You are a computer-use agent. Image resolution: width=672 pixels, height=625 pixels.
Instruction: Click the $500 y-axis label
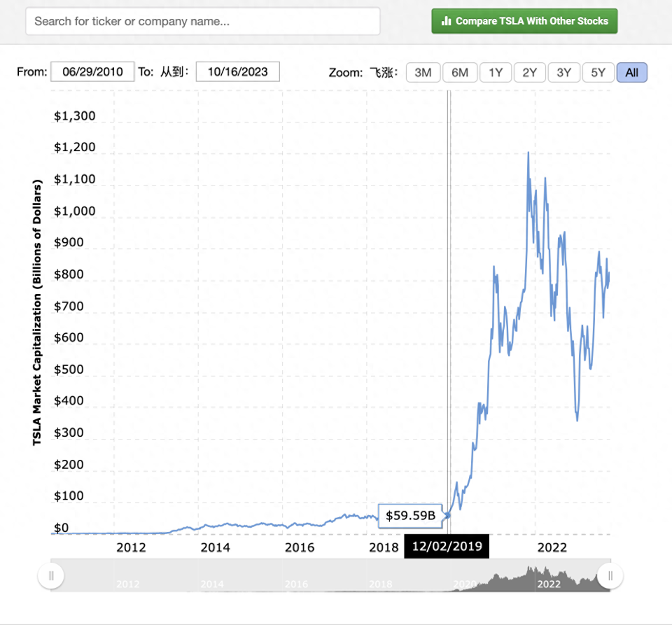click(x=69, y=370)
